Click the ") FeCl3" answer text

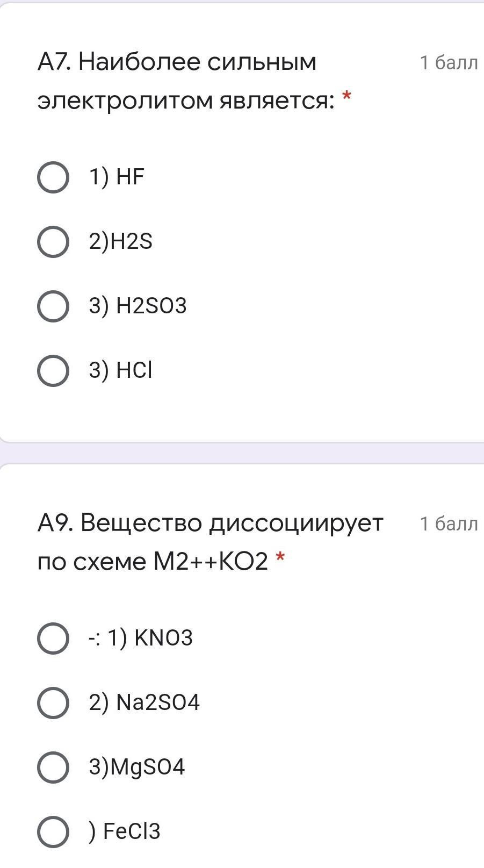(125, 831)
